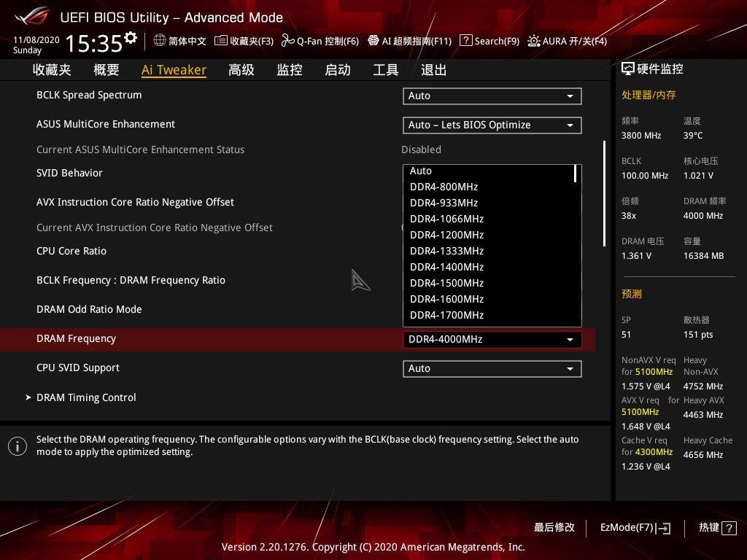Open the DRAM Frequency DDR4-4000MHz dropdown
The image size is (747, 560).
point(492,340)
